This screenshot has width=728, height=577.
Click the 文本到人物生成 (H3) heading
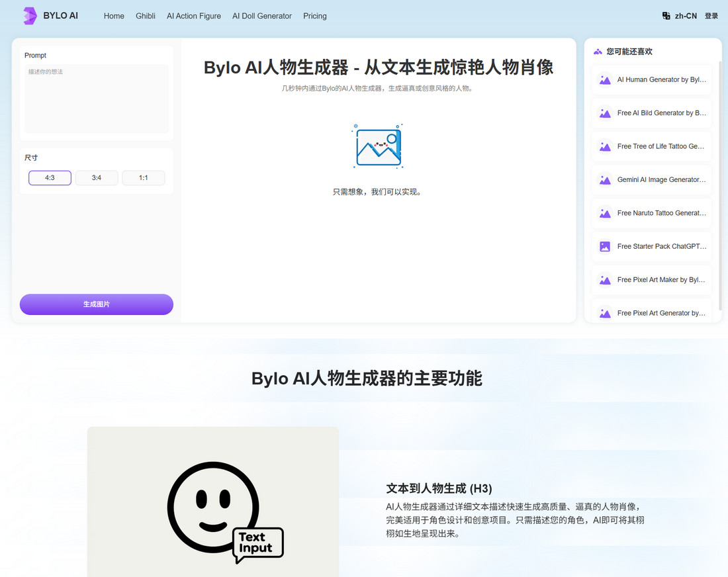439,489
